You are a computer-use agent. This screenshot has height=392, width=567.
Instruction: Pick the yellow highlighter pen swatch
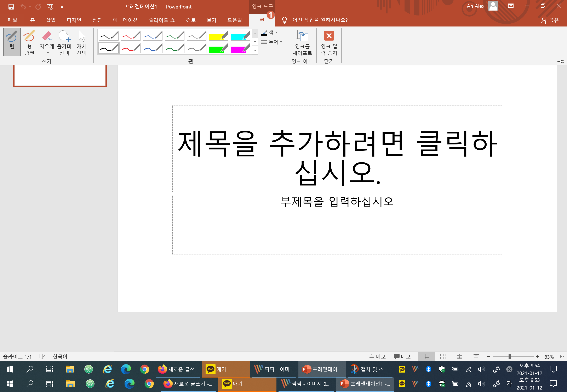coord(218,36)
